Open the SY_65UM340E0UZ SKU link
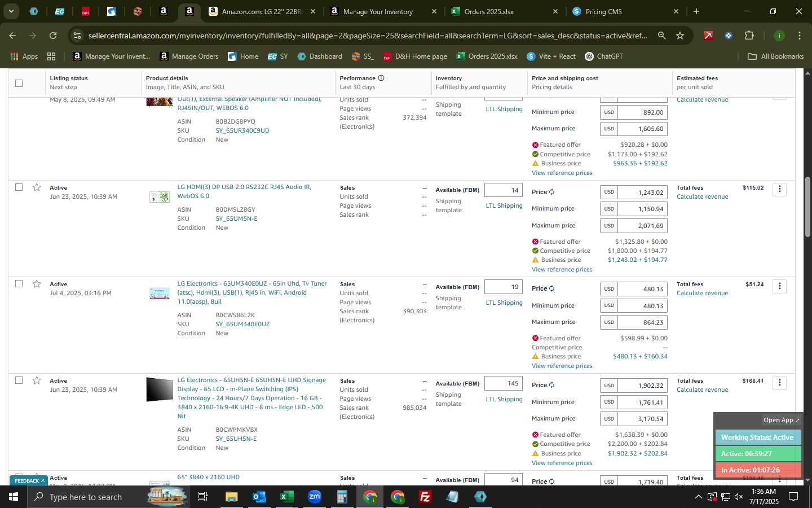Viewport: 812px width, 508px height. 242,324
